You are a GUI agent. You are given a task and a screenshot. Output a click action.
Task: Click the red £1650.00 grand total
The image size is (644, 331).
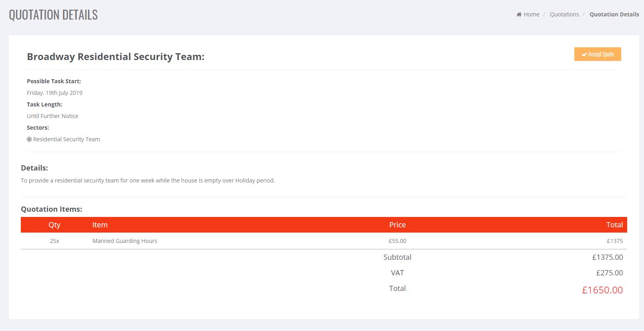pos(602,290)
